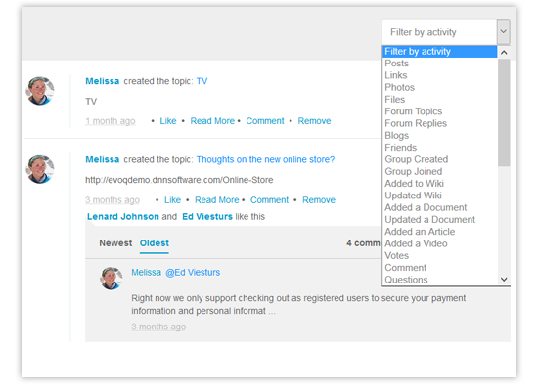Image resolution: width=538 pixels, height=392 pixels.
Task: Click the comment's 3 months ago timestamp
Action: [158, 327]
